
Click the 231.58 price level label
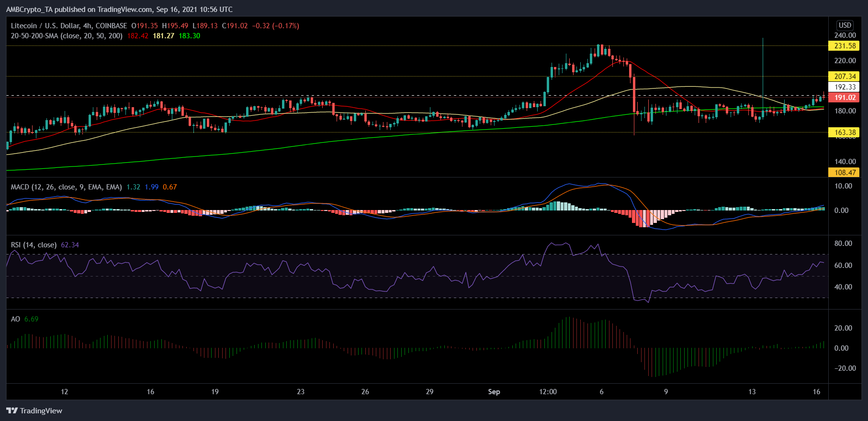844,46
